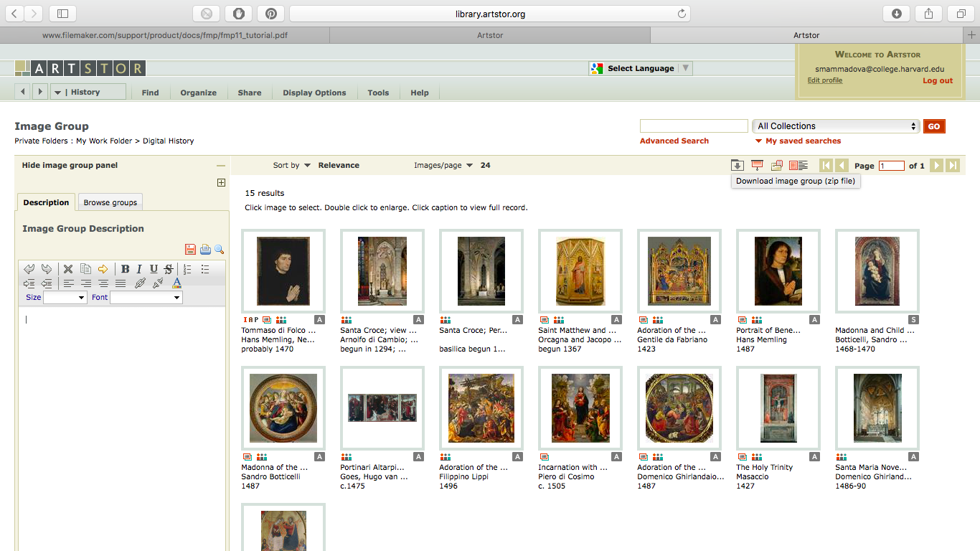Image resolution: width=980 pixels, height=551 pixels.
Task: Click the yellow arrow paste icon
Action: coord(103,269)
